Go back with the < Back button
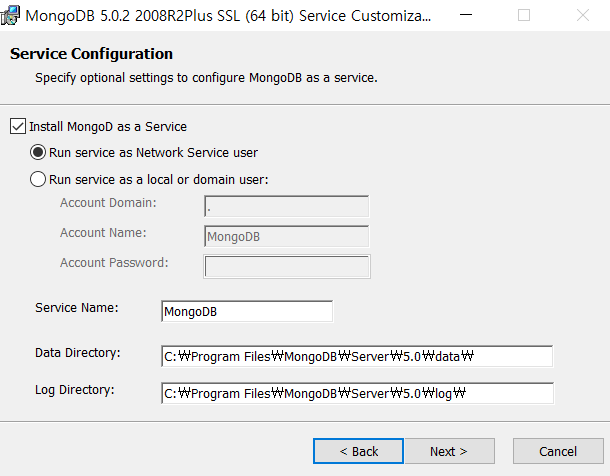Viewport: 610px width, 476px height. coord(358,451)
